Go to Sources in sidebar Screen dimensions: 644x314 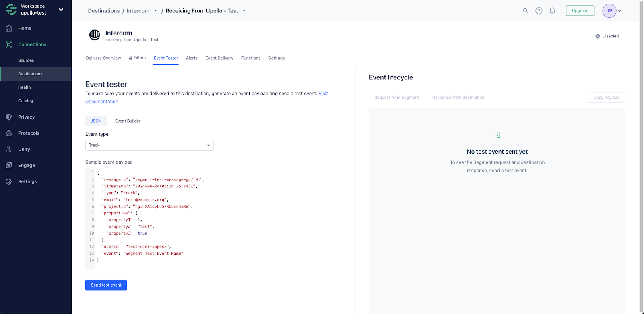(26, 60)
